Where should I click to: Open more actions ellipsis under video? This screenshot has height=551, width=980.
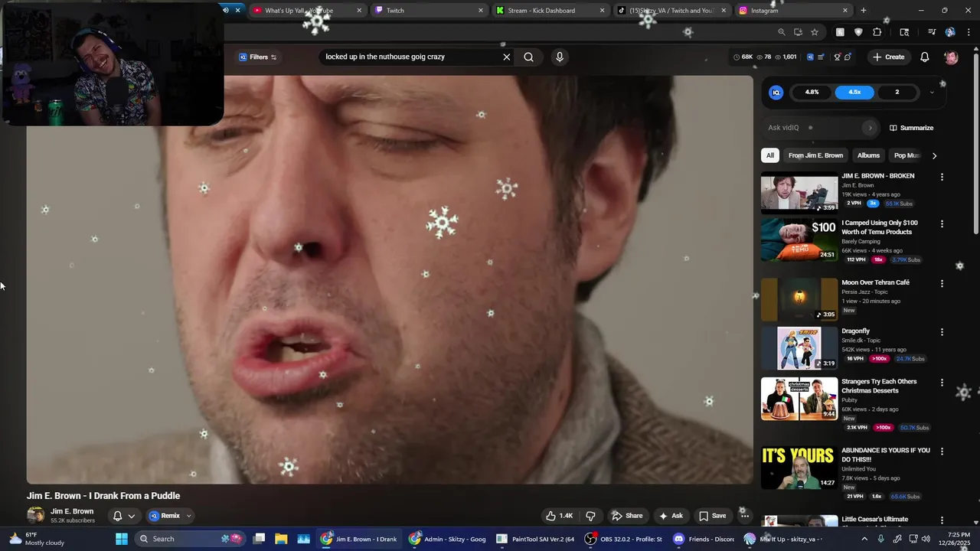(x=744, y=516)
